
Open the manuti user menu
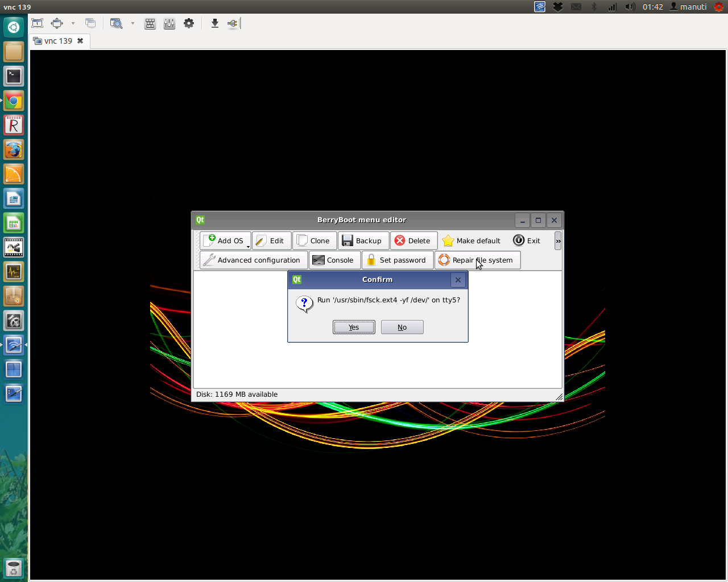pos(688,7)
